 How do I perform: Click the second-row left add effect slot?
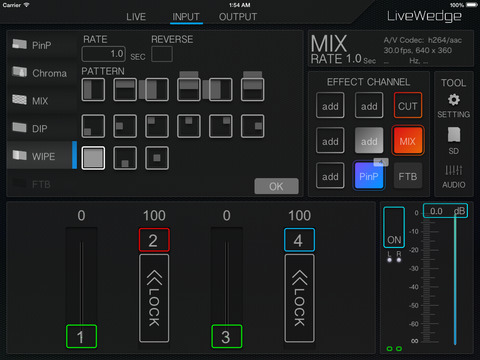pyautogui.click(x=330, y=141)
